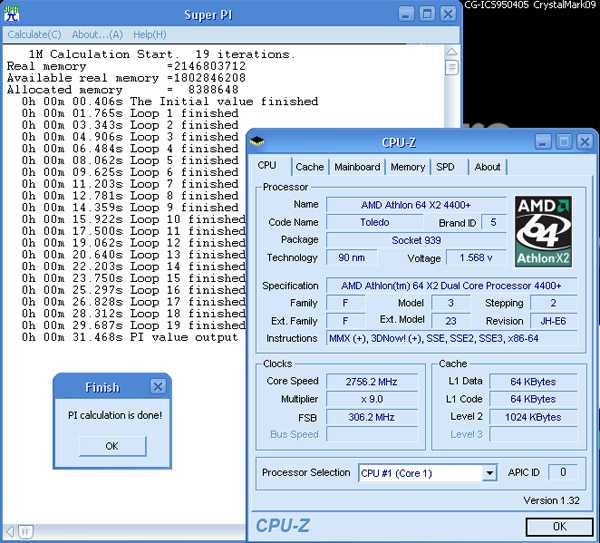Screen dimensions: 600x543
Task: Switch to the Mainboard tab in CPU-Z
Action: 357,167
